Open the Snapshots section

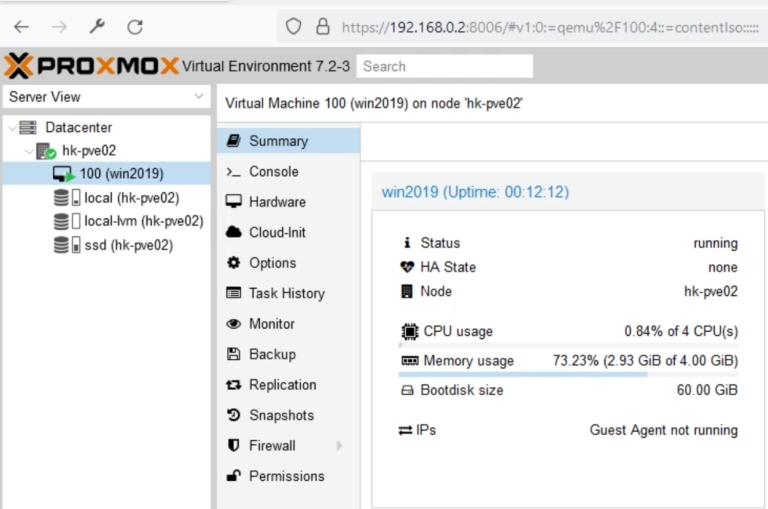coord(281,415)
